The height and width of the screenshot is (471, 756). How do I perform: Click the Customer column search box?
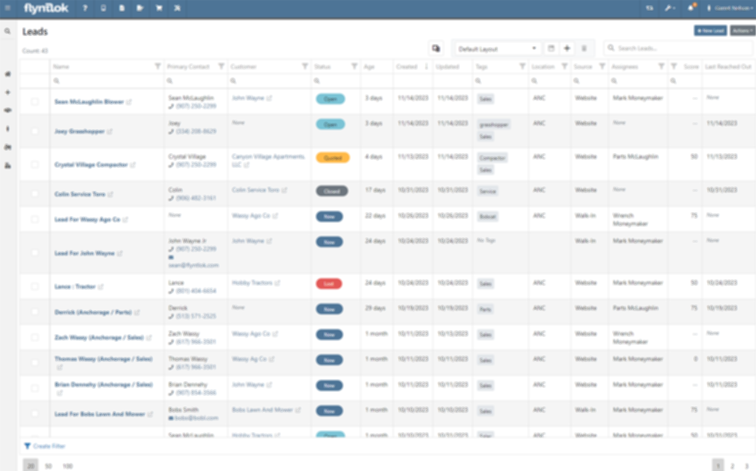click(270, 81)
